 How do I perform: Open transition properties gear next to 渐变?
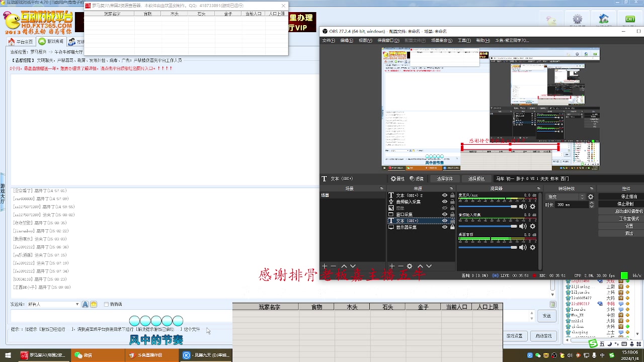(x=591, y=197)
